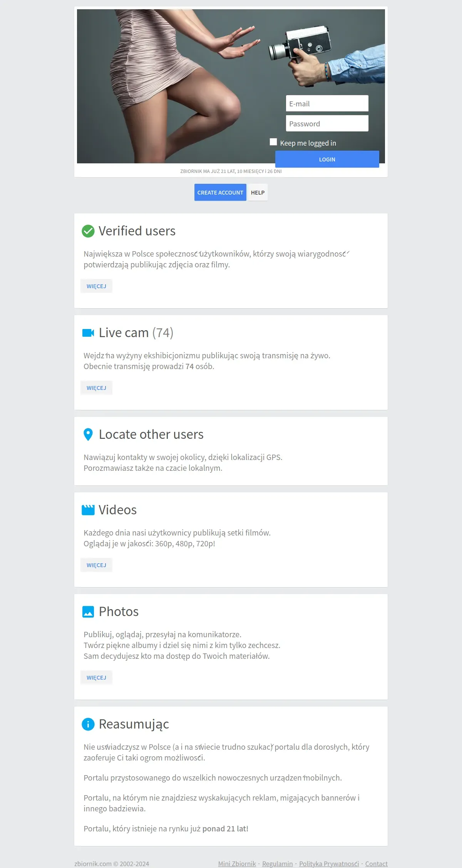Viewport: 462px width, 868px height.
Task: Click WIĘCEJ under Photos section
Action: [96, 678]
